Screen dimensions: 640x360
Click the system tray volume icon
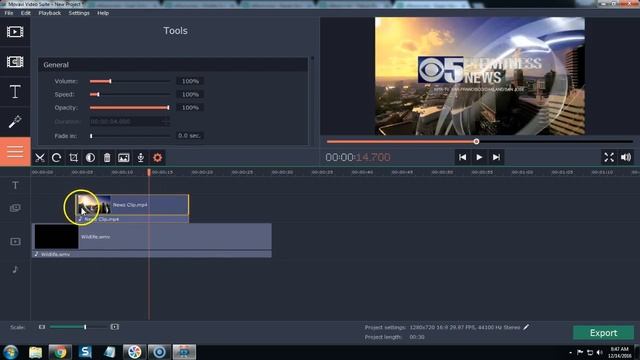(599, 352)
